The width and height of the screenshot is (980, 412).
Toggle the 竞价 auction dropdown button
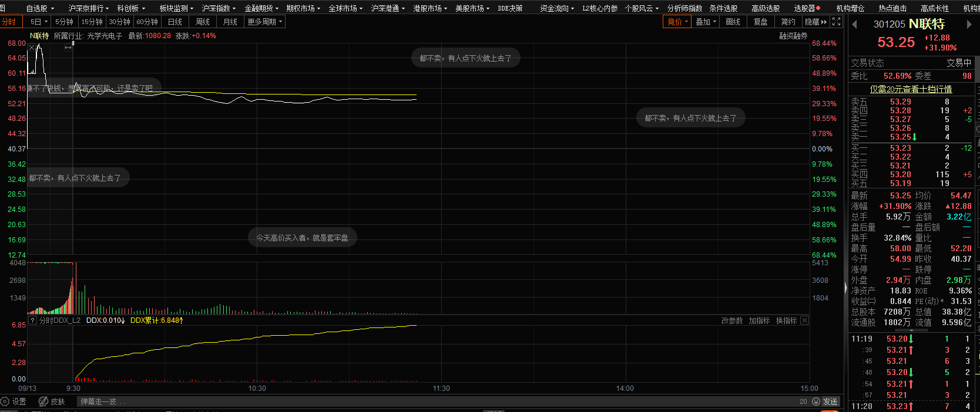click(677, 22)
